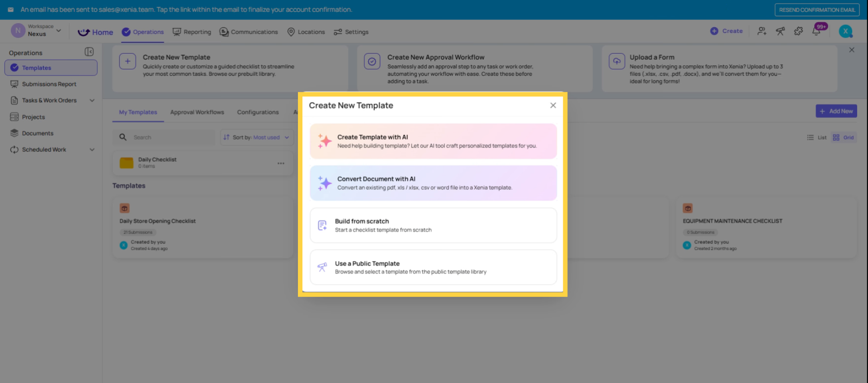Expand Tasks & Work Orders chevron
The height and width of the screenshot is (383, 868).
(x=92, y=100)
